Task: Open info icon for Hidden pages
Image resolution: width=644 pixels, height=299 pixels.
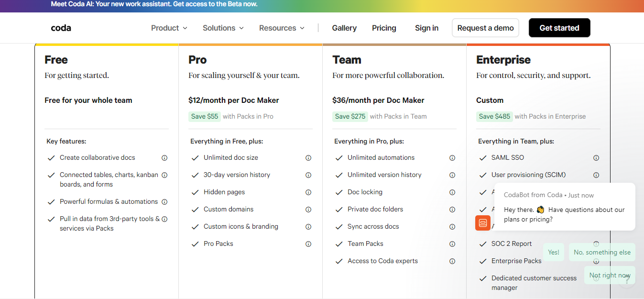Action: tap(308, 192)
